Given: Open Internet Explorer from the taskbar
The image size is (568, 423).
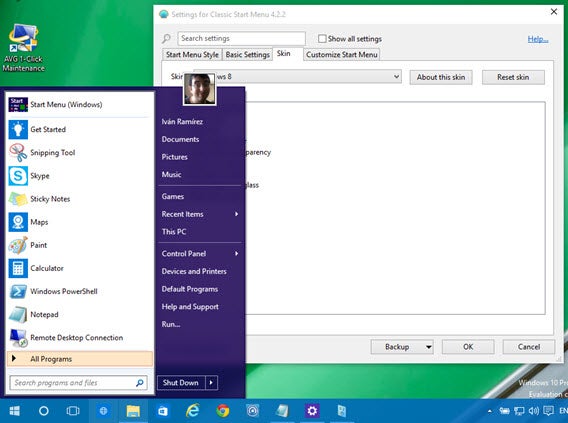Looking at the screenshot, I should [x=193, y=411].
